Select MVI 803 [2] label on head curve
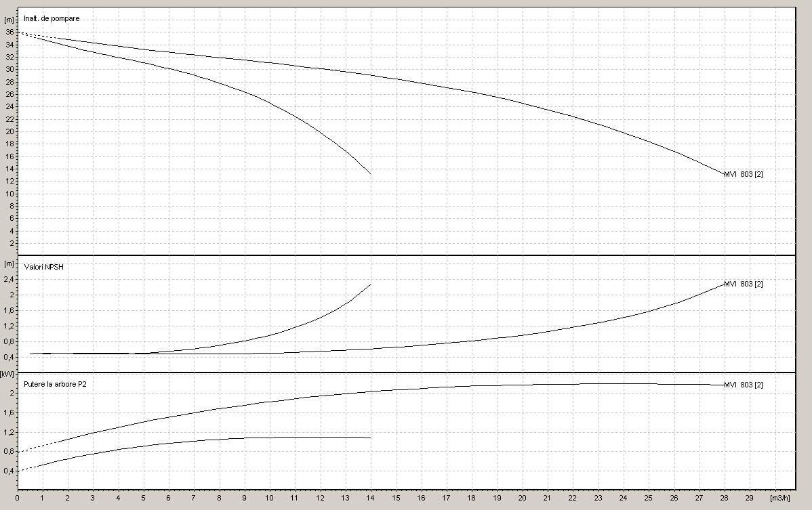 click(744, 175)
